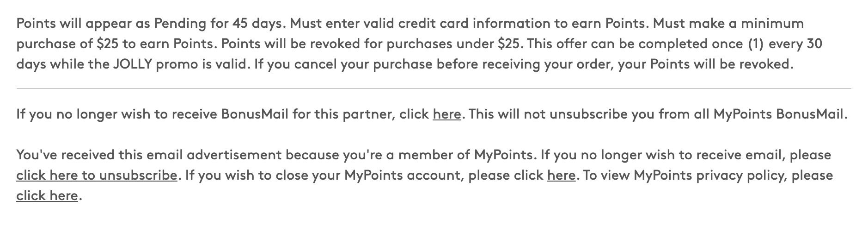Image resolution: width=868 pixels, height=226 pixels.
Task: Open the privacy policy 'click here' link
Action: (47, 196)
